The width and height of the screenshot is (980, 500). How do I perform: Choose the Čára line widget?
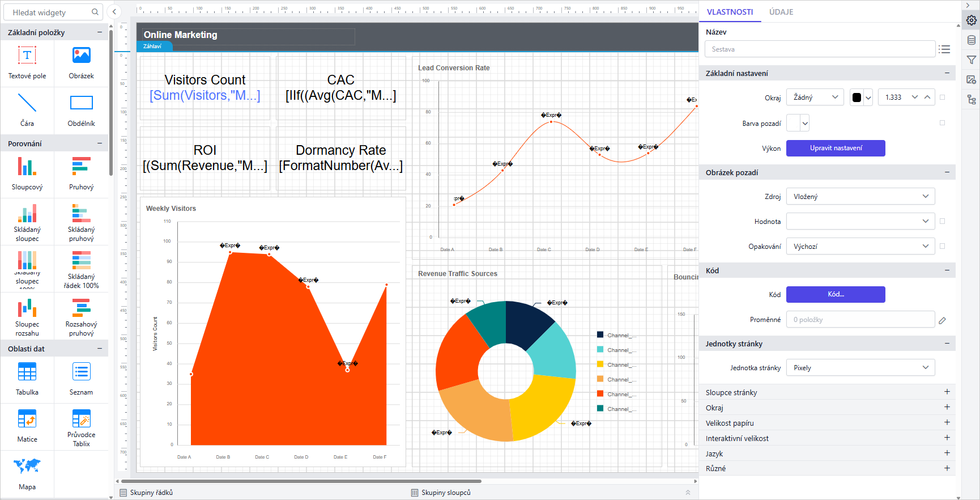coord(27,111)
